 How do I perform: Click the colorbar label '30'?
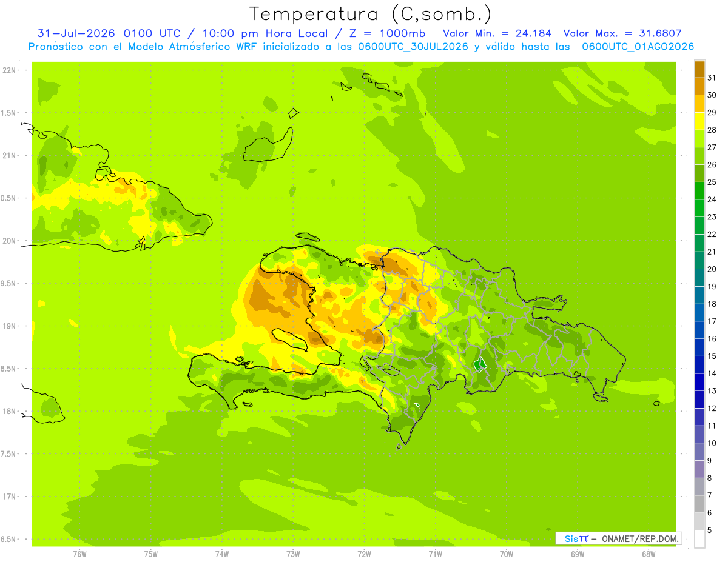tap(712, 95)
